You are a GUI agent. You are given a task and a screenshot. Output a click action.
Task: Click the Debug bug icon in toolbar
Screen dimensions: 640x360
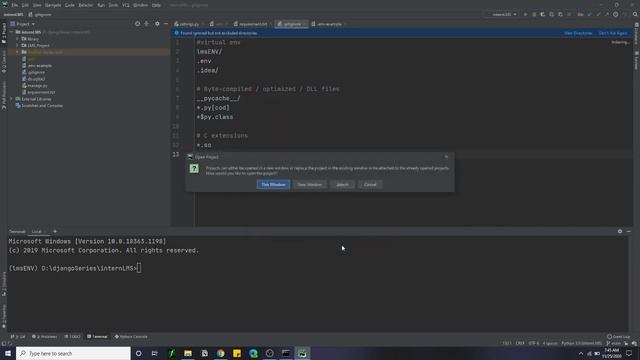coord(534,14)
